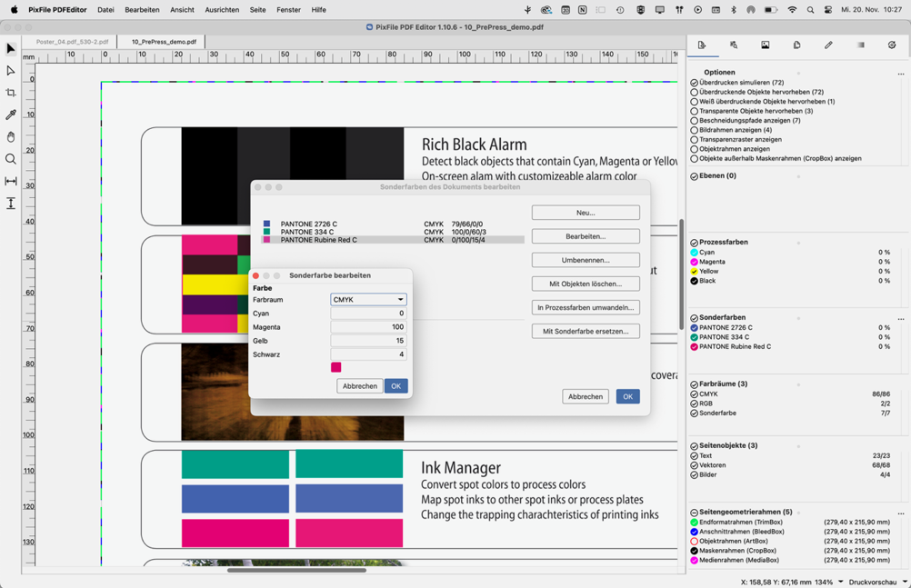Screen dimensions: 911x588
Task: Open the pages panel tab icon
Action: click(x=797, y=45)
